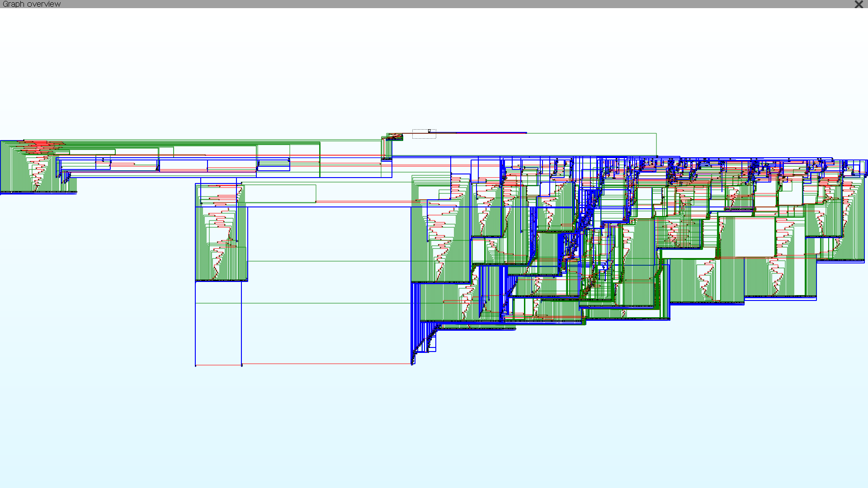Click the small entry node atop the graph
The width and height of the screenshot is (868, 488).
click(429, 131)
